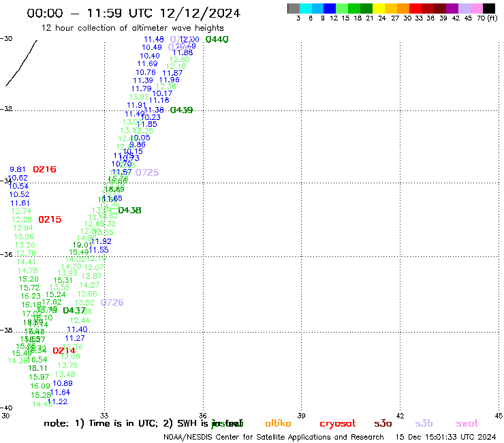Click the '11.96' wave height value
Image resolution: width=504 pixels, height=443 pixels.
pos(170,80)
